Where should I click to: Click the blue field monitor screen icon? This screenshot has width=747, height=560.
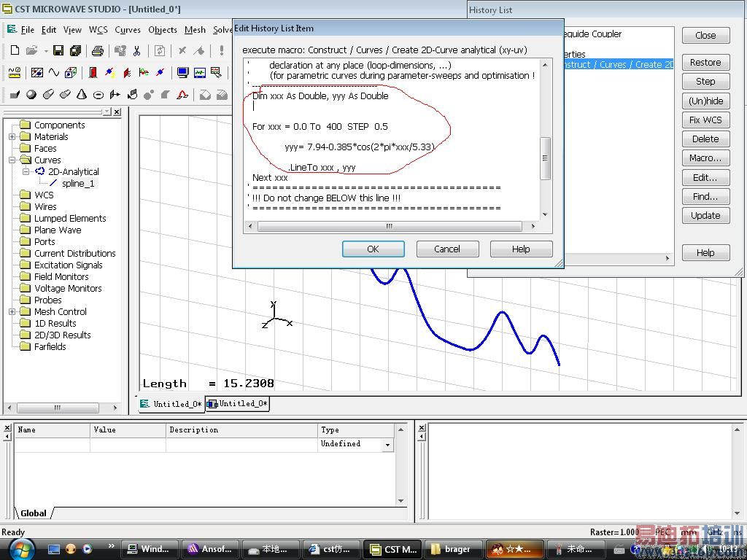click(182, 72)
